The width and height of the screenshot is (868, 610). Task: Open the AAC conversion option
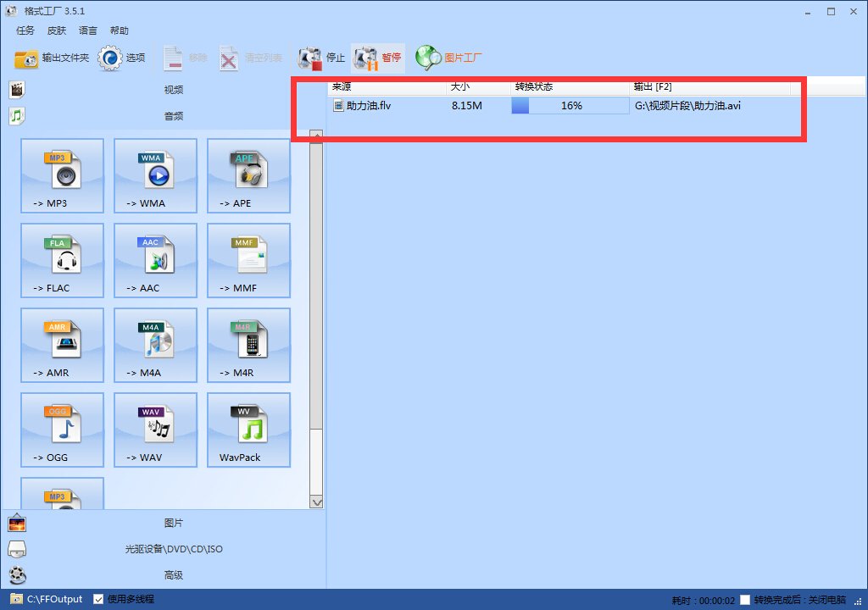point(155,260)
